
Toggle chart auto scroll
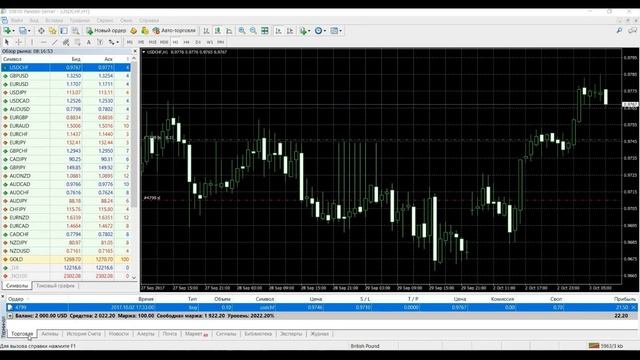279,31
